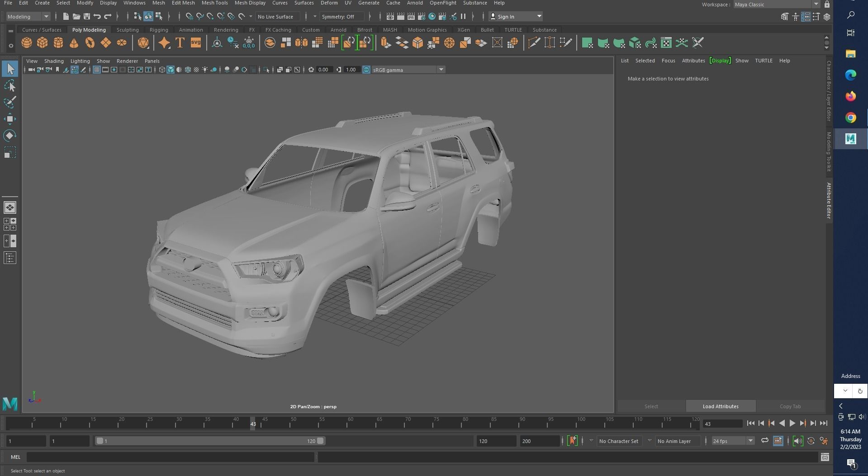
Task: Click the range slider right handle at 120
Action: (x=320, y=441)
